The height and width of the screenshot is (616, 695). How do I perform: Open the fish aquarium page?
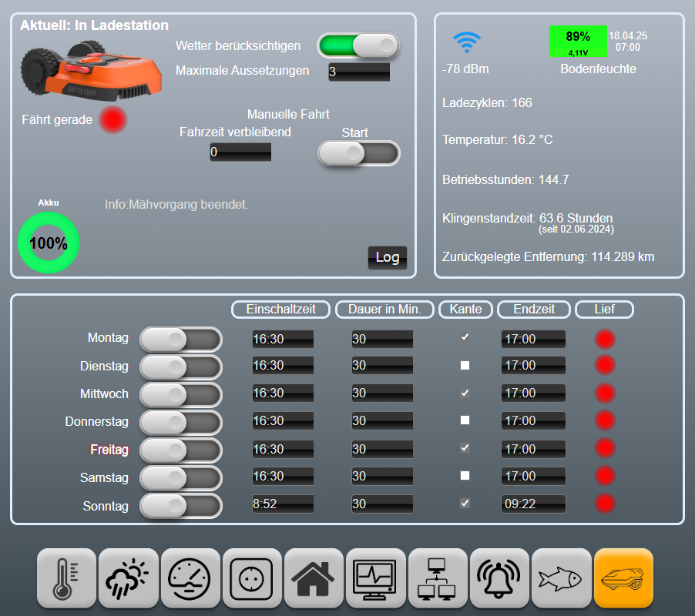[562, 578]
